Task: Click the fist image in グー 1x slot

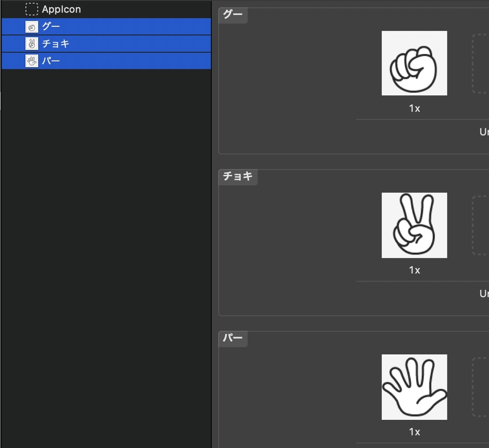Action: [x=414, y=63]
